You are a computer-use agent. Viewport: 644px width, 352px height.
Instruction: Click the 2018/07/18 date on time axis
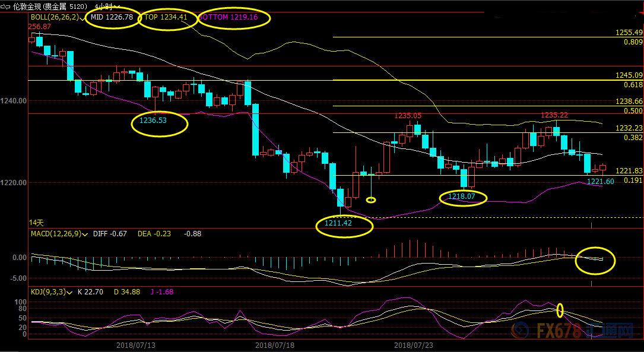point(274,345)
